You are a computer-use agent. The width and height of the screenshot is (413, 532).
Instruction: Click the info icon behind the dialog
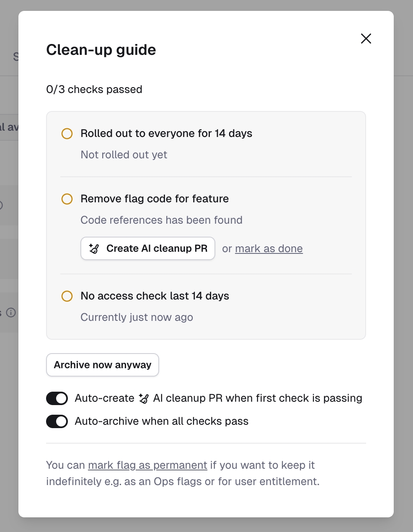click(11, 312)
